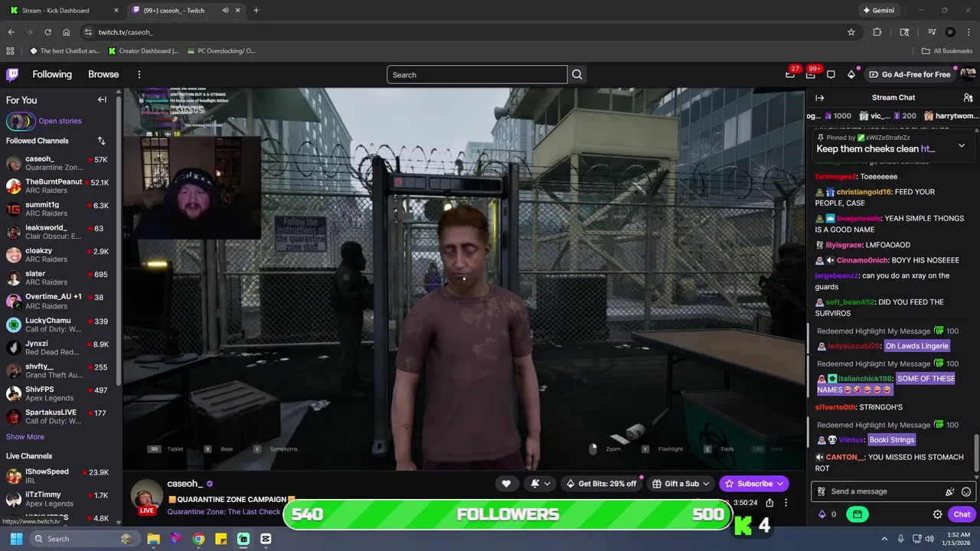Viewport: 980px width, 551px height.
Task: Switch to Stream - Kick Dashboard tab
Action: point(65,11)
